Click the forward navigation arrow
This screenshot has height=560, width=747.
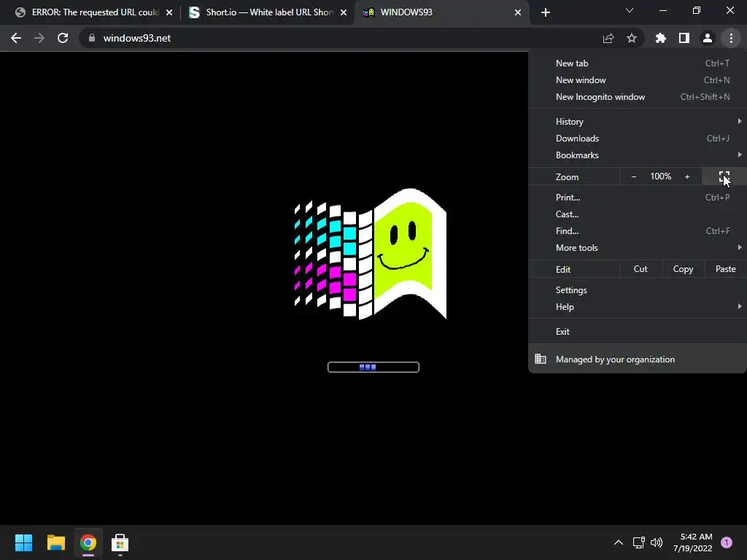[39, 38]
